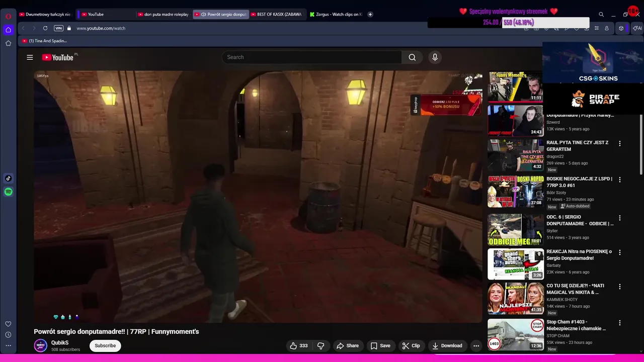Go to YouTube home via logo
The width and height of the screenshot is (644, 362).
58,57
